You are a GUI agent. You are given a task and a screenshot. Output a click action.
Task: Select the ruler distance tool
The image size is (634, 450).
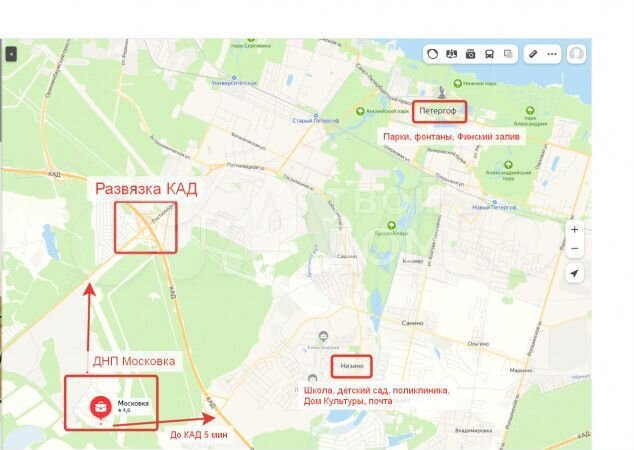pyautogui.click(x=533, y=54)
